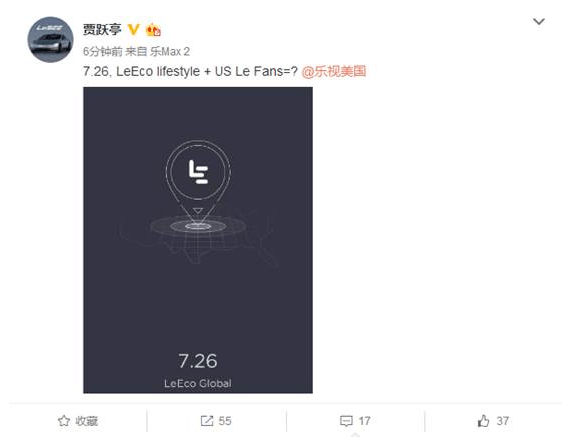
Task: Open the 乐Max 2 source device link
Action: pos(170,52)
